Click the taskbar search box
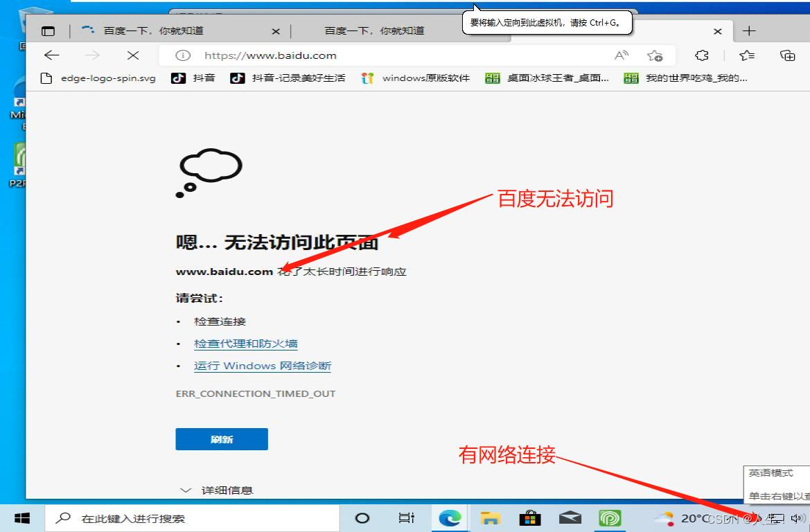Image resolution: width=810 pixels, height=532 pixels. coord(192,518)
